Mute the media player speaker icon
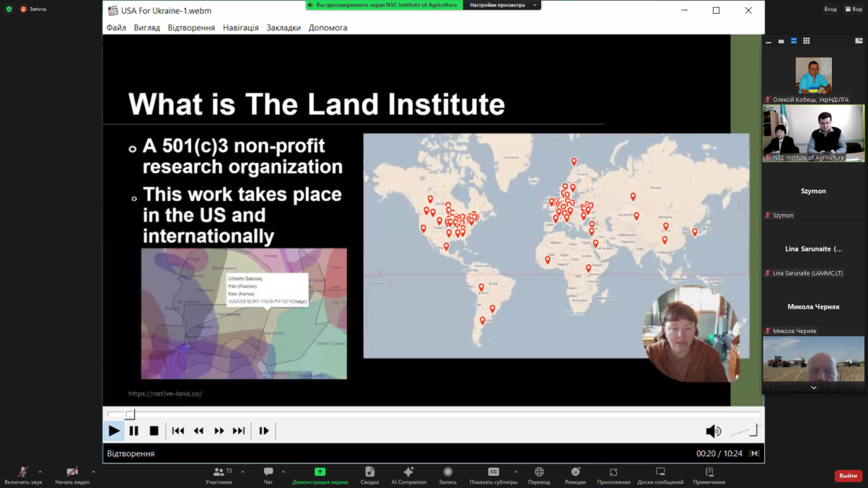Screen dimensions: 868x488 [x=714, y=431]
